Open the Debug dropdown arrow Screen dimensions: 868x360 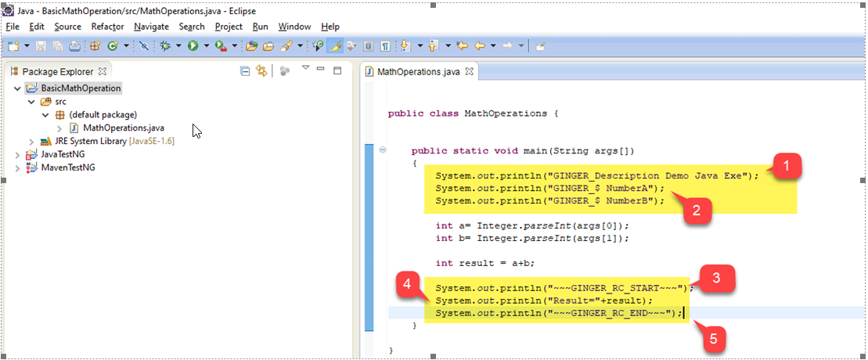point(178,46)
